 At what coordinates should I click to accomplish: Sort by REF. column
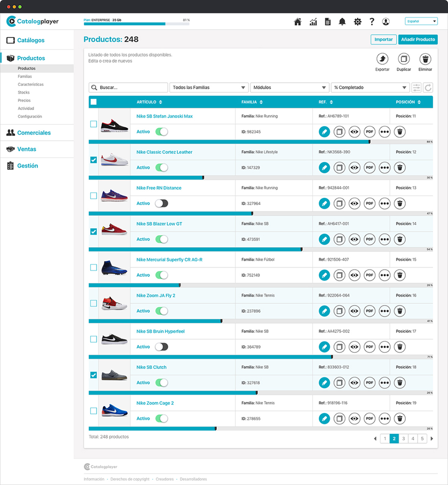pos(326,102)
